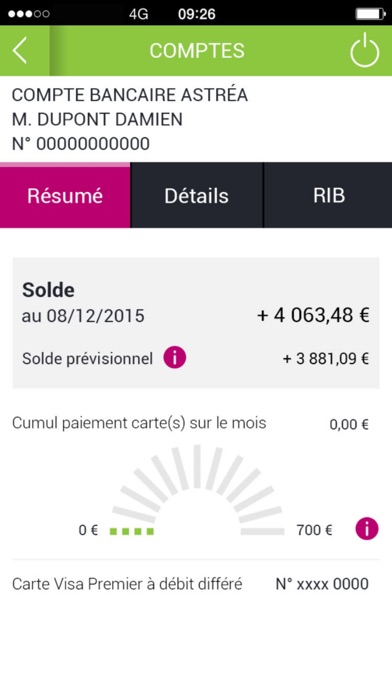Tap the 4G network indicator

pos(139,14)
